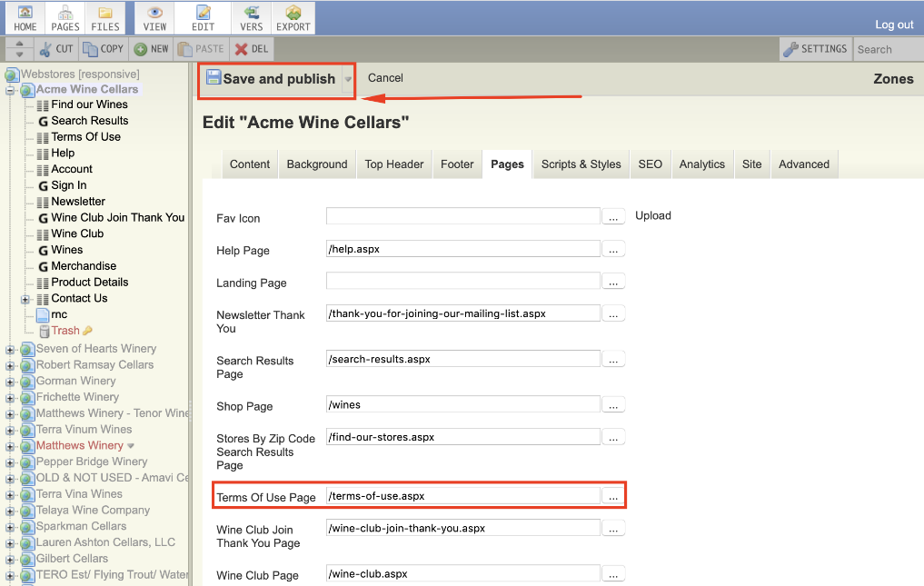Click the CUT scissors button
Viewport: 924px width, 586px height.
pos(56,49)
